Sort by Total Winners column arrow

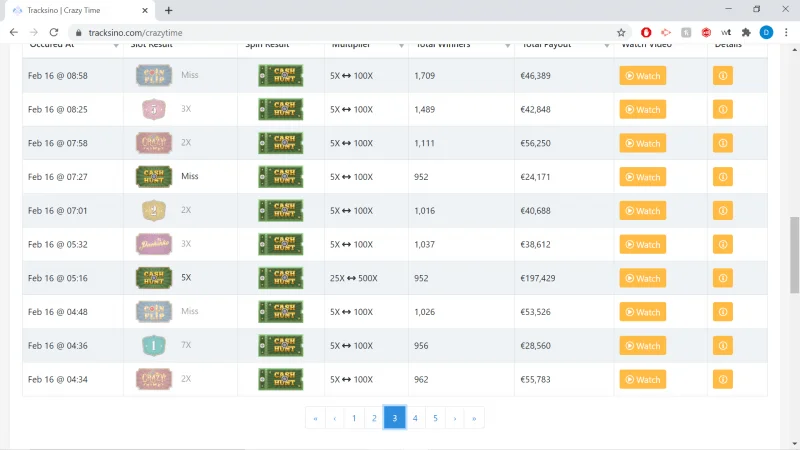tap(507, 45)
